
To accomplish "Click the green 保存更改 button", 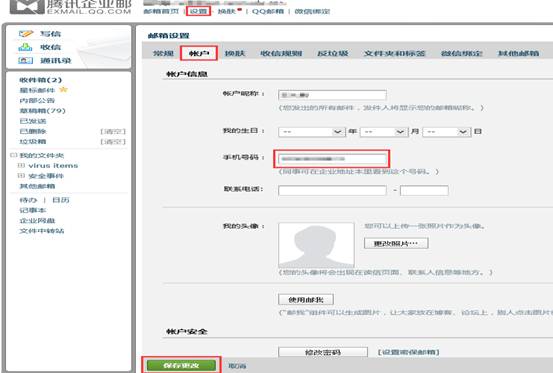I will [181, 365].
